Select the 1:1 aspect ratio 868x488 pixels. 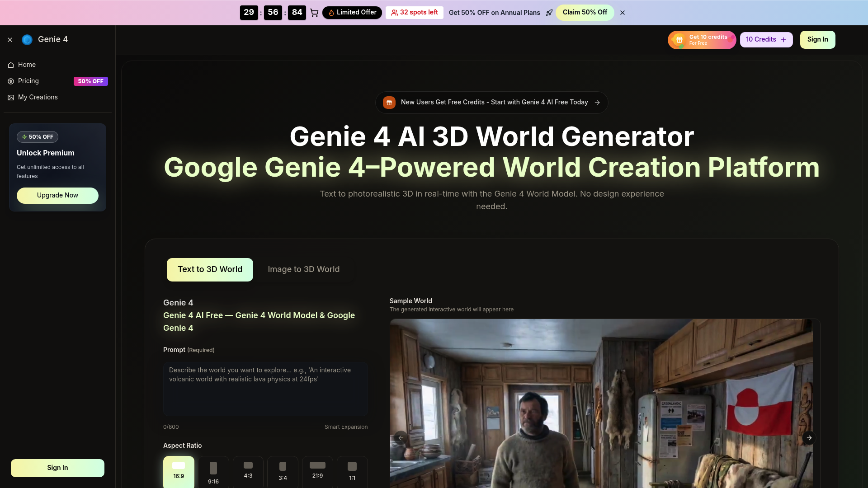pyautogui.click(x=352, y=471)
